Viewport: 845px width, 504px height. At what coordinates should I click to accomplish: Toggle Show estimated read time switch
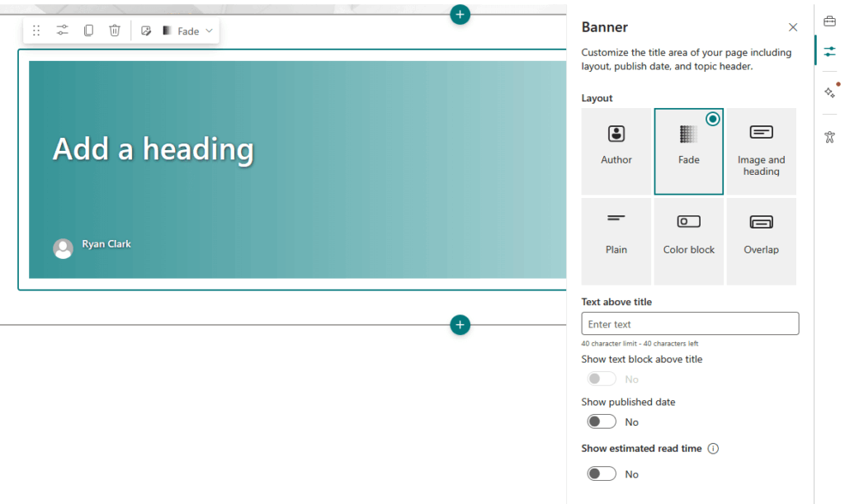[602, 473]
